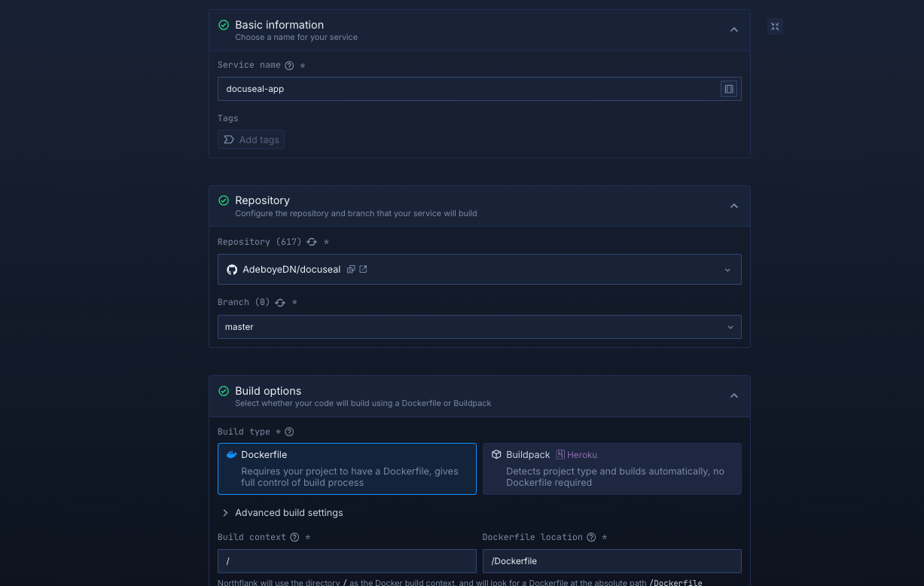Screen dimensions: 924x586
Task: Click the Build type help icon
Action: tap(289, 432)
